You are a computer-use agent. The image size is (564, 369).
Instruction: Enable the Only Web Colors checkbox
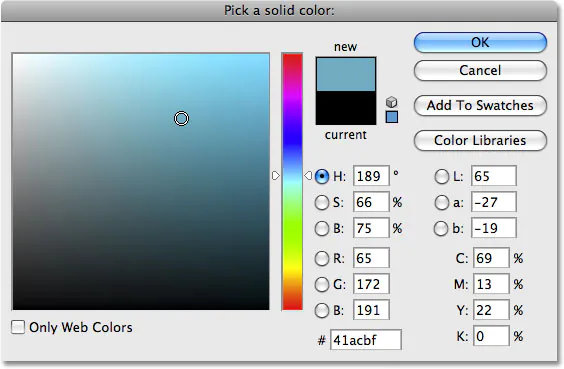tap(18, 327)
